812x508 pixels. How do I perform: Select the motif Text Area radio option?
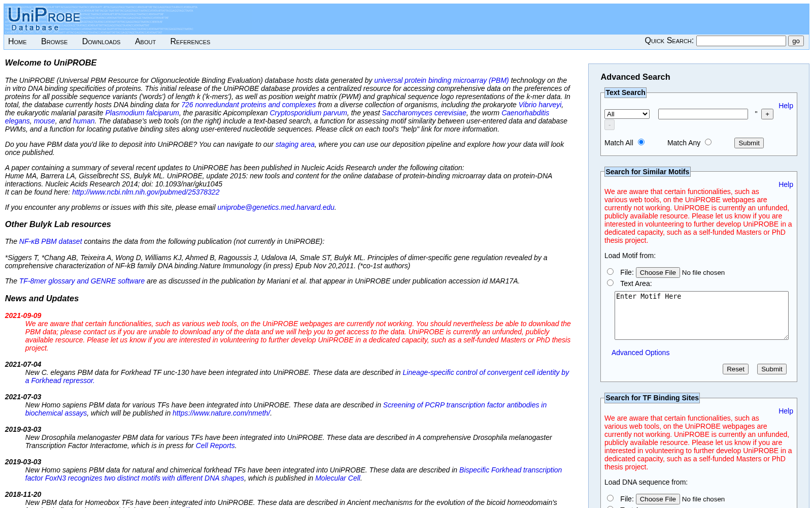click(610, 283)
